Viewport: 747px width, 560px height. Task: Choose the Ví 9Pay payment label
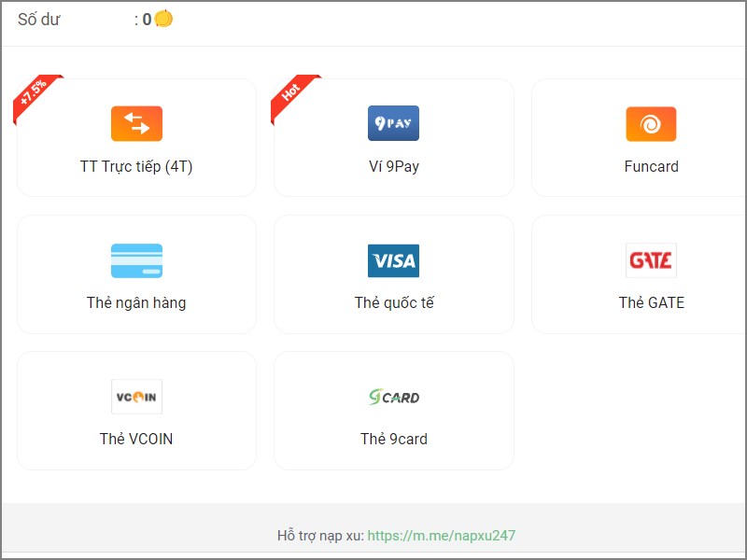coord(394,167)
